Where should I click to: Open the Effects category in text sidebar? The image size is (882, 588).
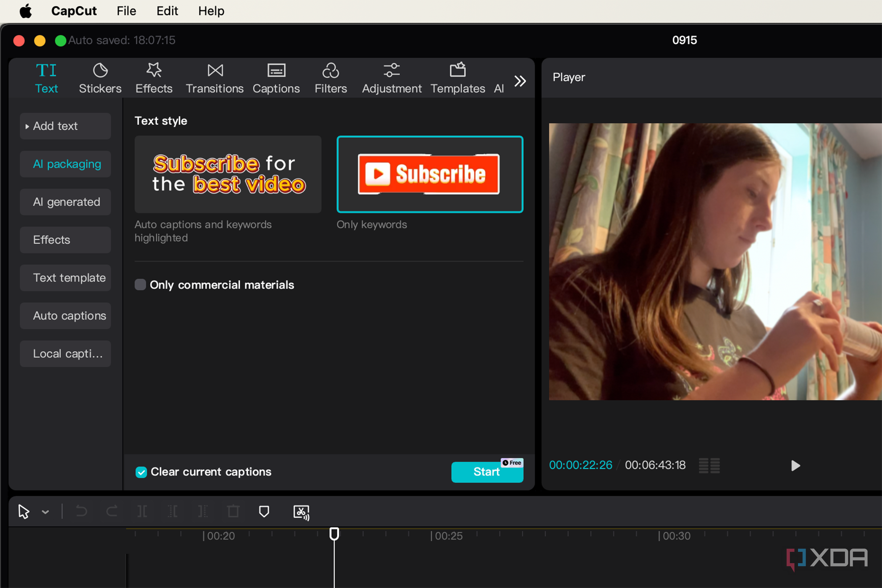click(65, 240)
